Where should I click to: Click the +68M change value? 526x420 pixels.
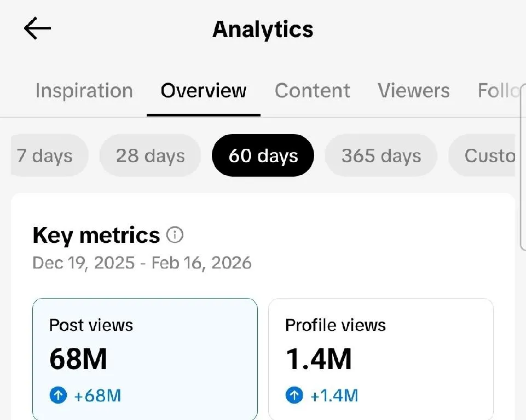tap(97, 395)
